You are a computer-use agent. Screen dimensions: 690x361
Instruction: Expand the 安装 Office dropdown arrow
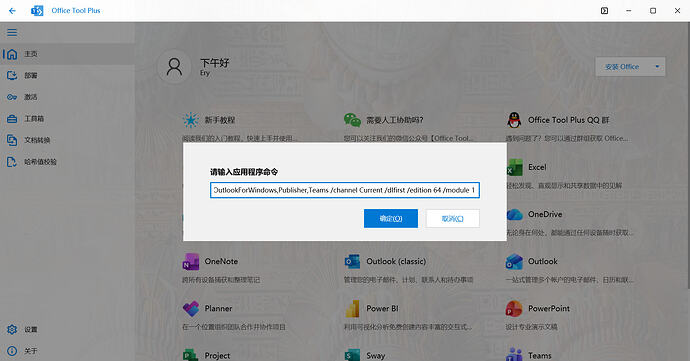657,67
